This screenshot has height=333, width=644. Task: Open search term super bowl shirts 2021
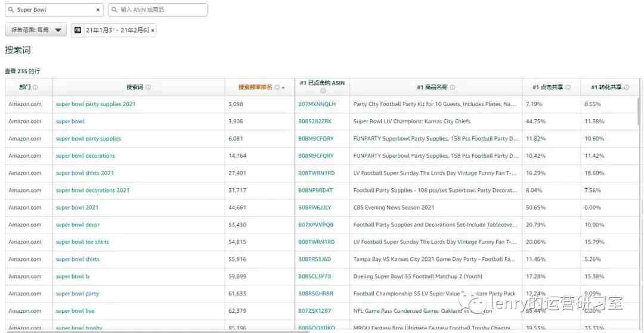[x=85, y=173]
